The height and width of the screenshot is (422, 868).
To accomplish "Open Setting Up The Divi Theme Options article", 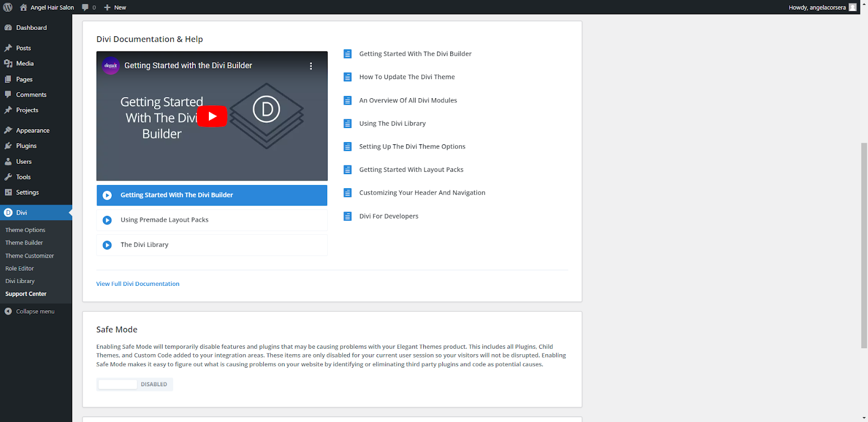I will tap(412, 146).
